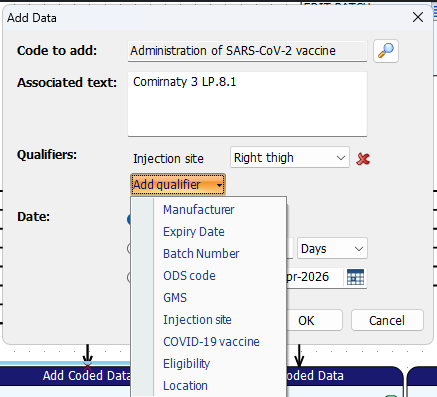The width and height of the screenshot is (437, 397).
Task: Choose Expiry Date from qualifier menu
Action: coord(194,232)
